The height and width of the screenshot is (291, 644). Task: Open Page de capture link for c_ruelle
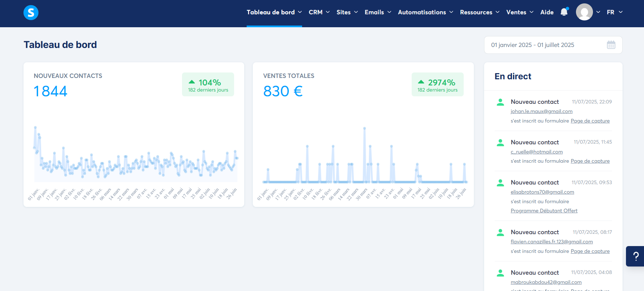590,161
